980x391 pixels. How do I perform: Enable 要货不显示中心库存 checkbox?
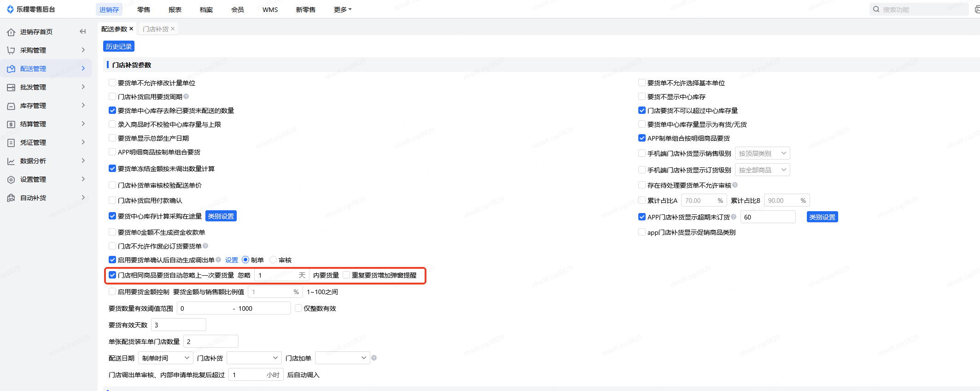[642, 96]
